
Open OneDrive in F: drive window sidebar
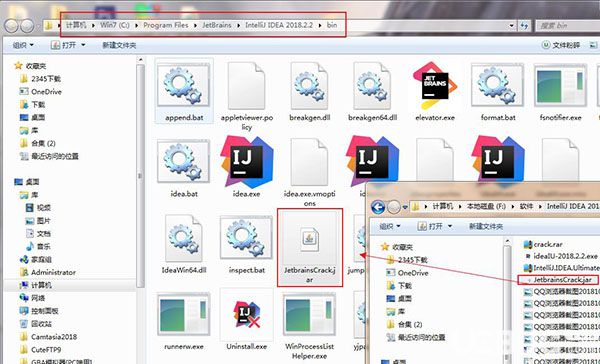[x=408, y=273]
